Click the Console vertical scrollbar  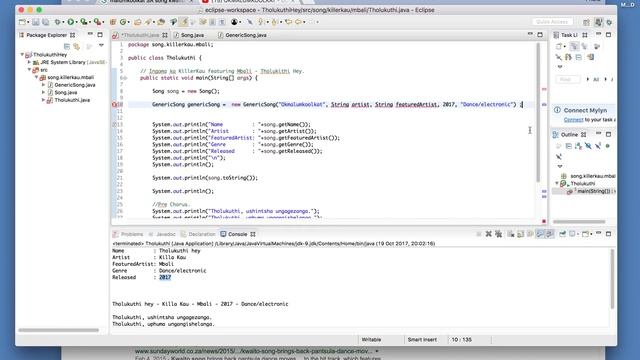pyautogui.click(x=612, y=279)
